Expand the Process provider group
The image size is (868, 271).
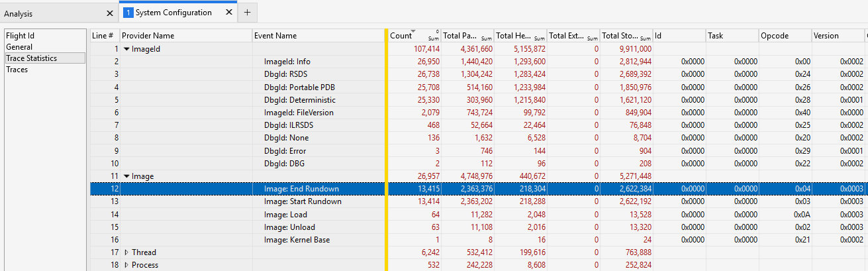(x=126, y=265)
